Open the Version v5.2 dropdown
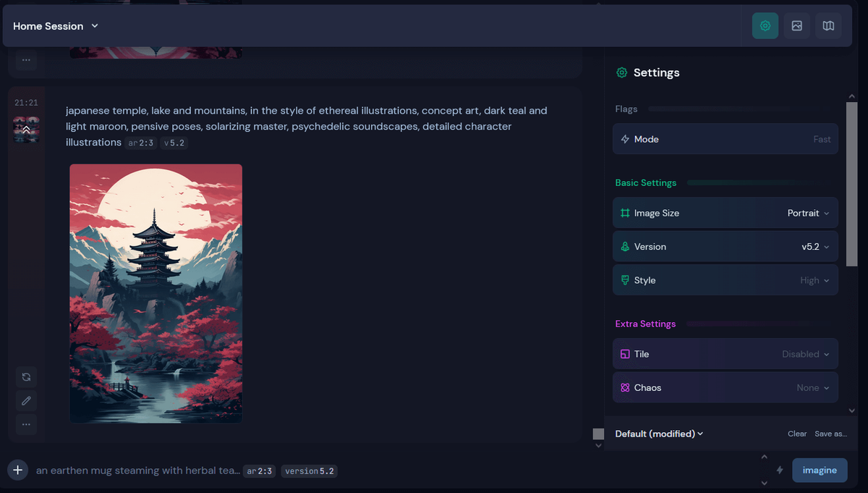The width and height of the screenshot is (868, 493). [815, 247]
